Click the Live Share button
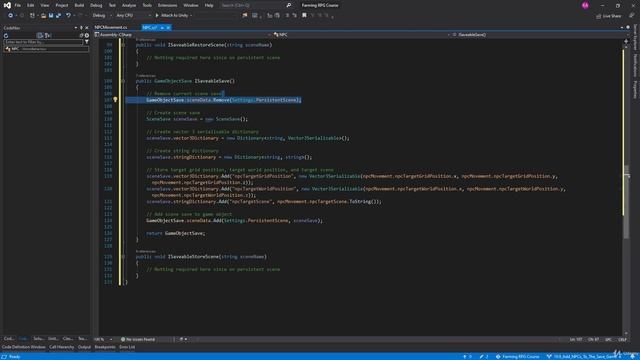Viewport: 640px width, 360px height. coord(609,16)
